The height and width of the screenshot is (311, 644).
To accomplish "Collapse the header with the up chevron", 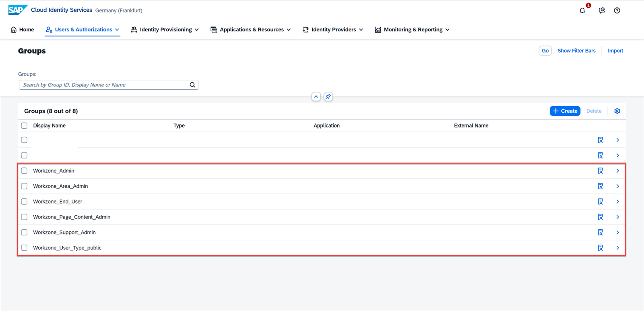I will click(x=316, y=97).
